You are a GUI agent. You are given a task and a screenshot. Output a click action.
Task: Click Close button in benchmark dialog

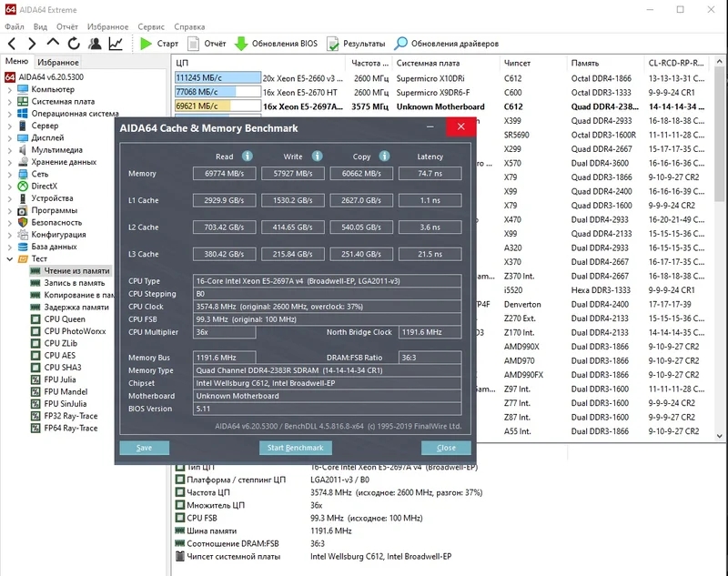tap(446, 448)
